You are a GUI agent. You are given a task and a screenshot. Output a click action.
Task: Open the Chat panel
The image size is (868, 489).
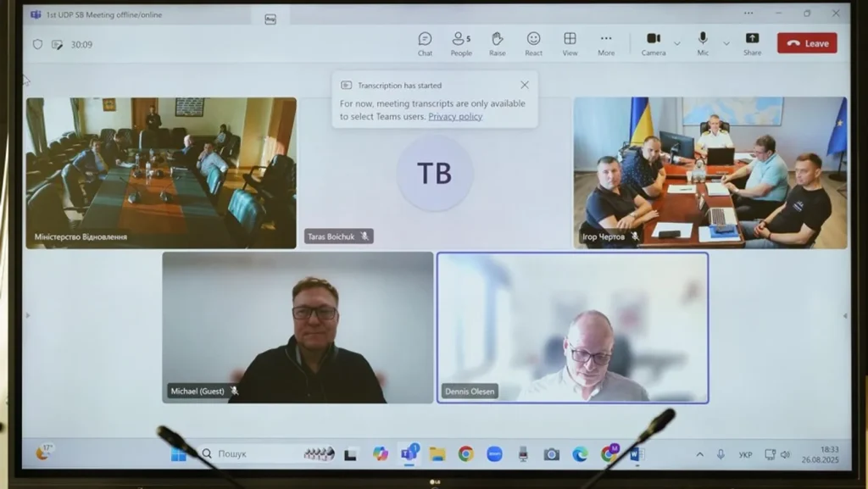coord(425,44)
